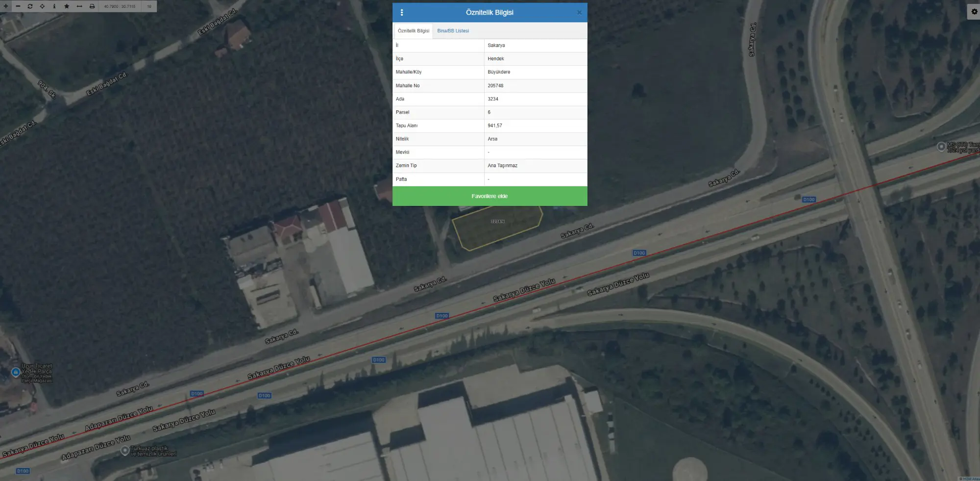Open favorites via the star icon
Viewport: 980px width, 481px height.
[x=67, y=6]
